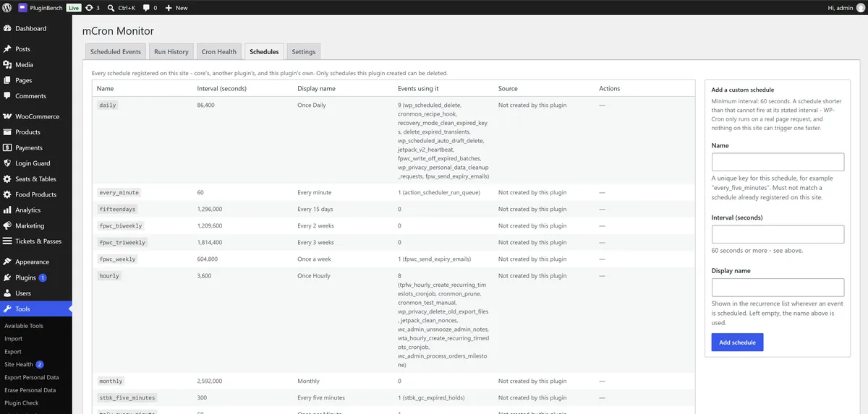Click the 'fpwc_triweekly' schedule name
This screenshot has height=414, width=868.
pos(123,243)
